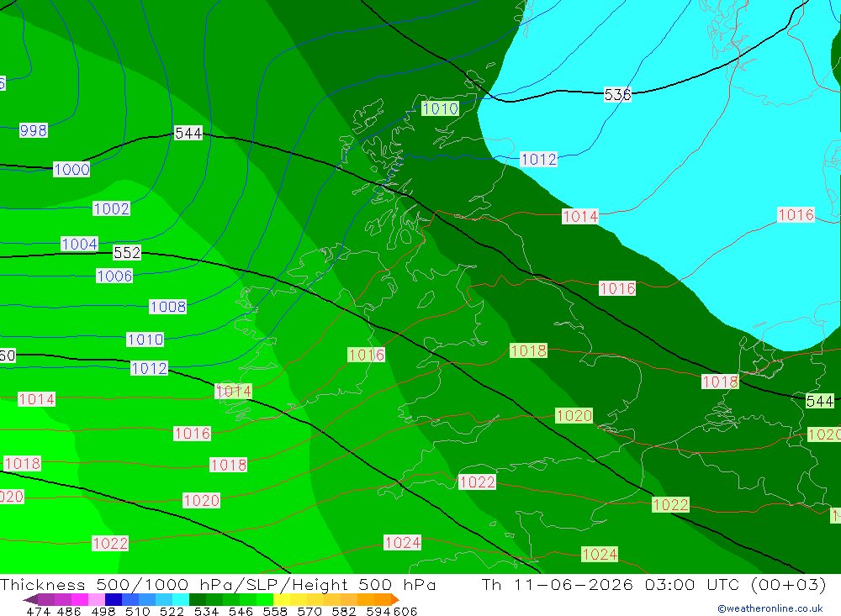Select legend value 510
Screen dimensions: 841x616
137,611
